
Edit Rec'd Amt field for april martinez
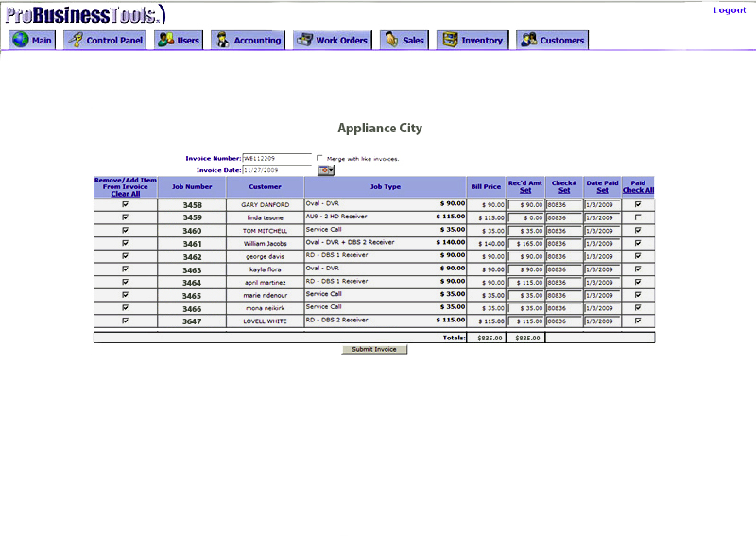click(526, 283)
